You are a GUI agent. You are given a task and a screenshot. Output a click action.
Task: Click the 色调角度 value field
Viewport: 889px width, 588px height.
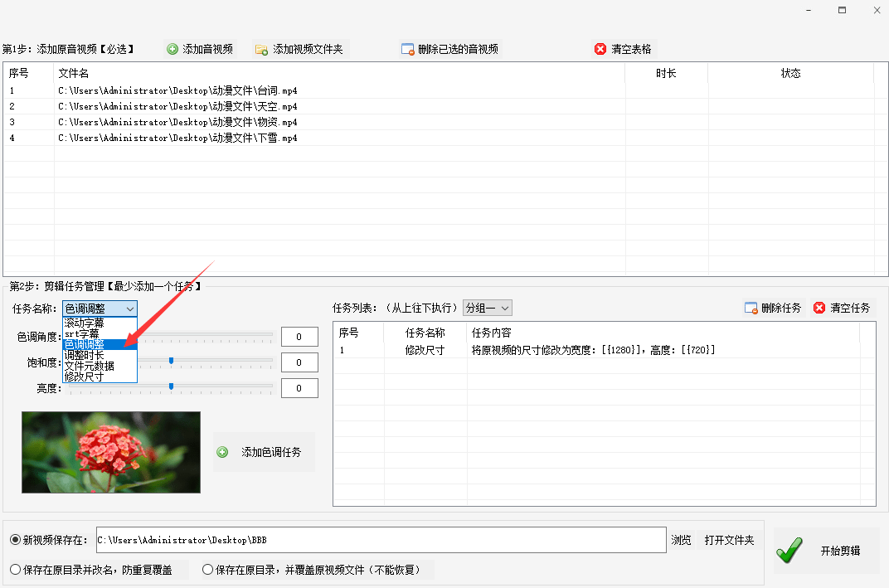tap(299, 337)
